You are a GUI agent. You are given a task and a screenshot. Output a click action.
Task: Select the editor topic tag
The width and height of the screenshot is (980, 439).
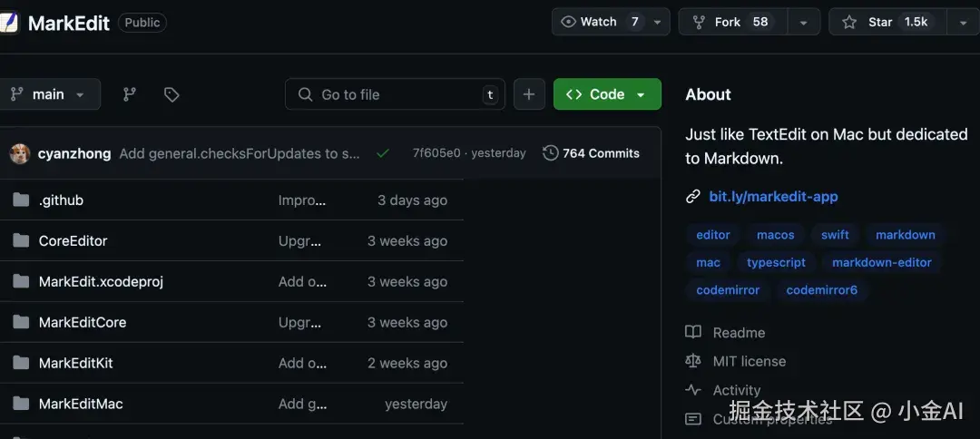click(713, 235)
